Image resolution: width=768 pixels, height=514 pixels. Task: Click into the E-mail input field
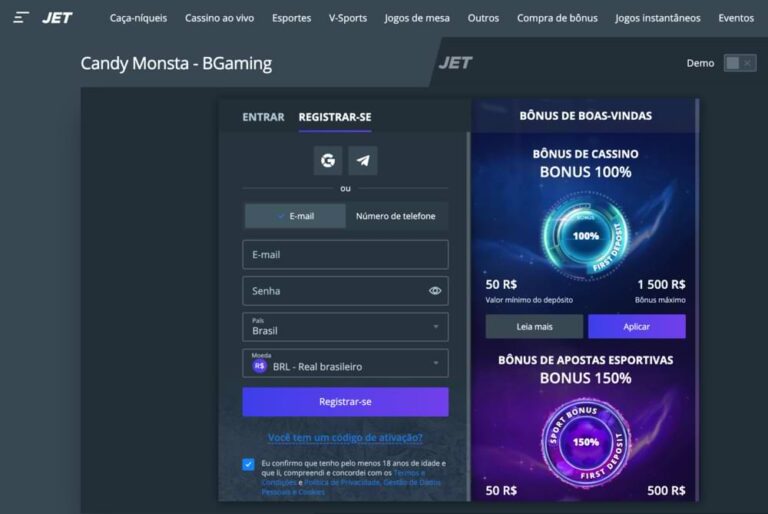(345, 255)
